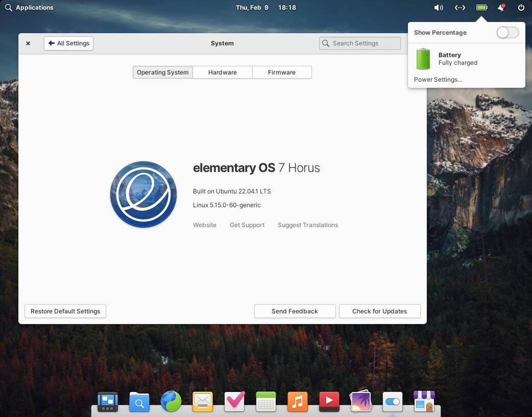The height and width of the screenshot is (417, 532).
Task: Open the Applications menu
Action: (x=30, y=7)
